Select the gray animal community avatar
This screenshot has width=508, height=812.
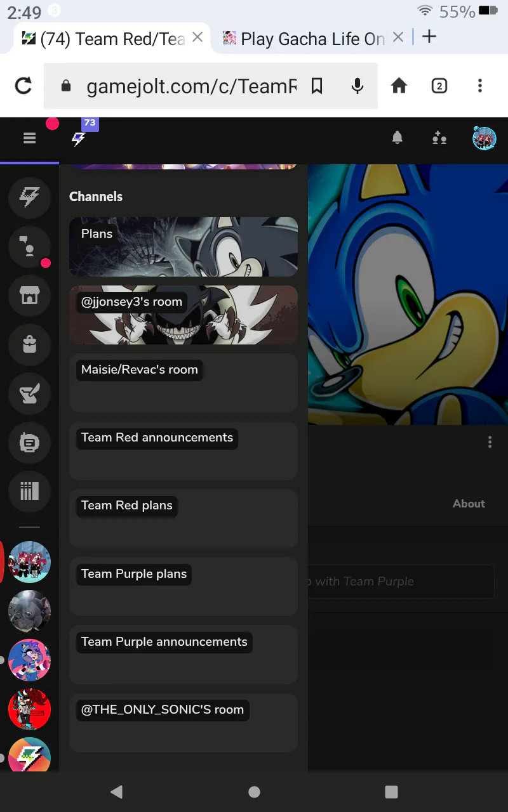coord(29,611)
